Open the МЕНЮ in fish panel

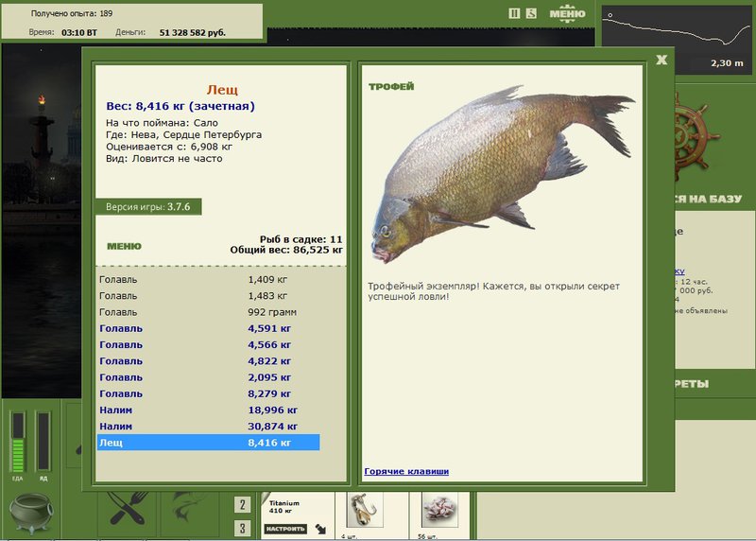(125, 246)
